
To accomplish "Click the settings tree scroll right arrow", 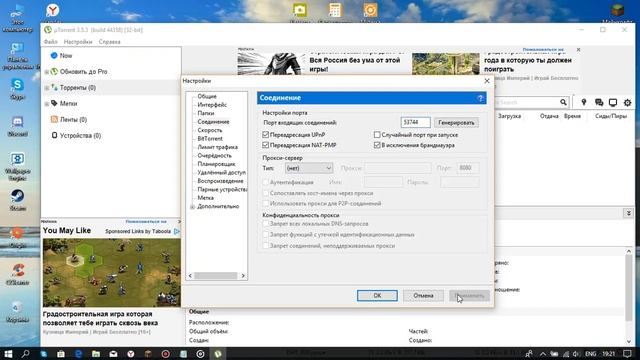I will tap(243, 276).
